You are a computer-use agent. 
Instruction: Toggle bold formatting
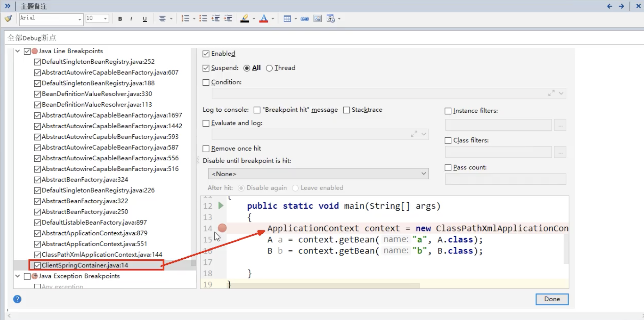click(120, 19)
